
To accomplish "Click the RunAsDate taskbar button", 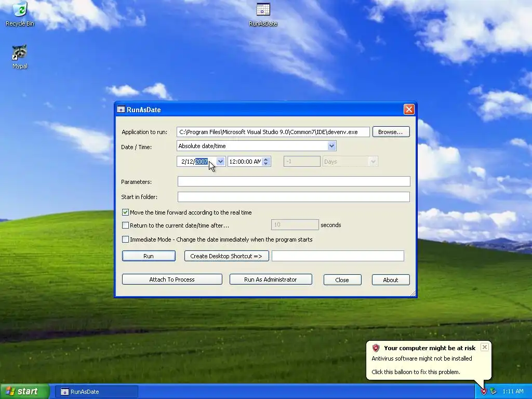I will pos(98,392).
